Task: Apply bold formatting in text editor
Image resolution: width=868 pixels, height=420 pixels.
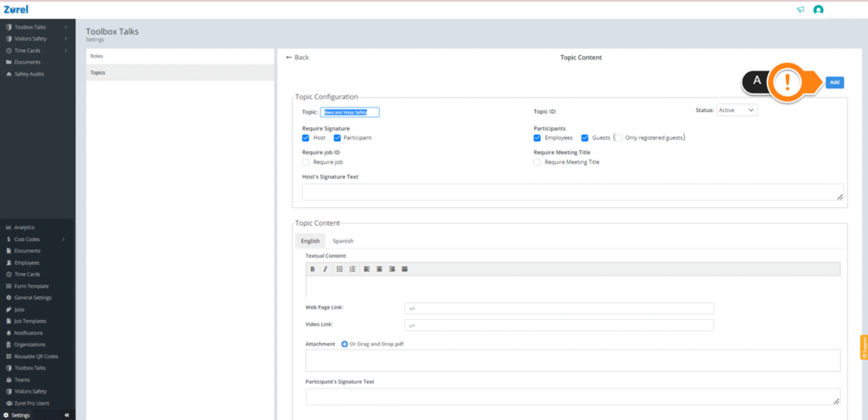Action: click(x=312, y=269)
